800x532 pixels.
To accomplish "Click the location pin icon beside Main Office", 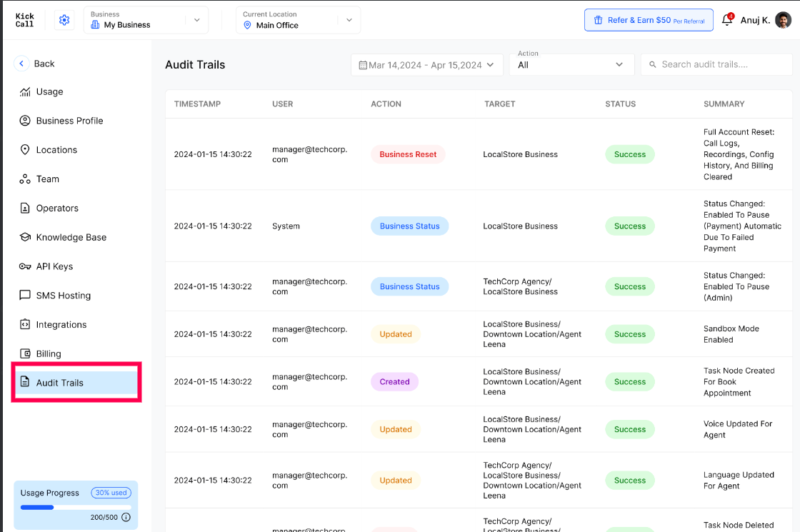I will [247, 25].
